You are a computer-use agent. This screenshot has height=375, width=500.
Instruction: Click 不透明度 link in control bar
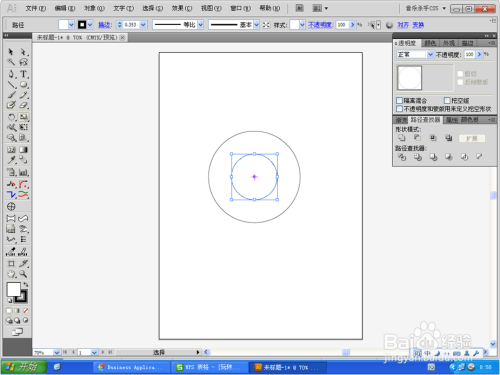pyautogui.click(x=320, y=25)
